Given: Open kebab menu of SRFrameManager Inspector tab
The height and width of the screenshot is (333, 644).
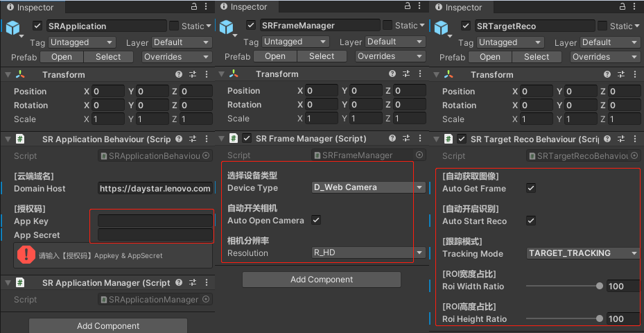Looking at the screenshot, I should [420, 6].
